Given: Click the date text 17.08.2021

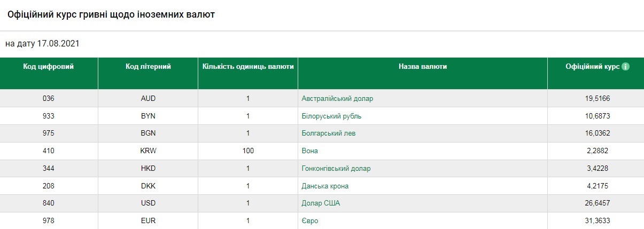Looking at the screenshot, I should pyautogui.click(x=58, y=44).
